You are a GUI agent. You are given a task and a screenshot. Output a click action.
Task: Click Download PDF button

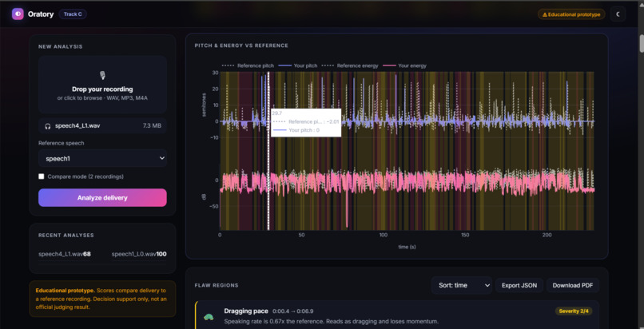(x=573, y=285)
